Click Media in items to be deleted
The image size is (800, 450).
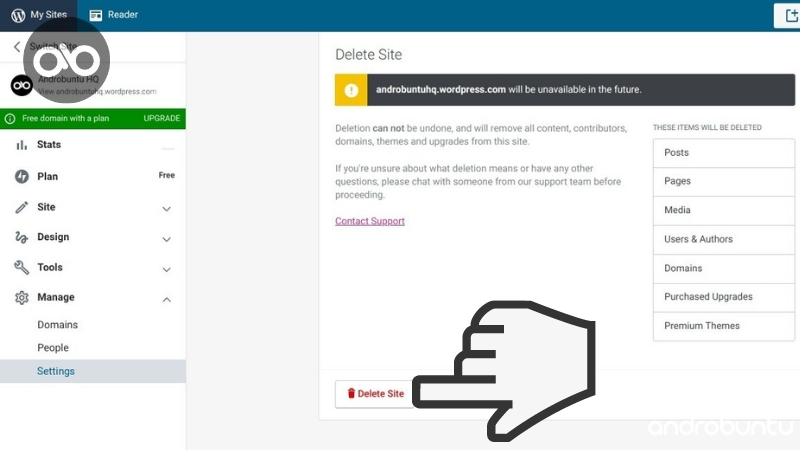[723, 210]
